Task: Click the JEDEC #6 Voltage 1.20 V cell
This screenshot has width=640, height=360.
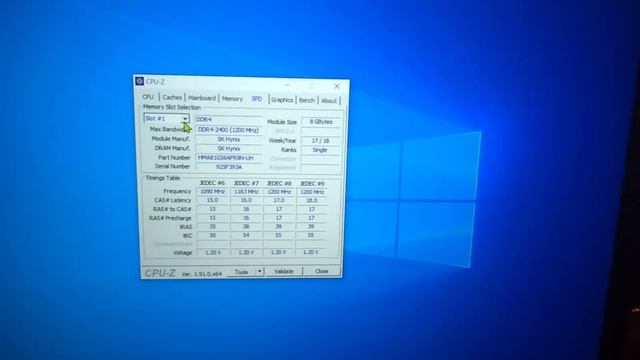Action: [213, 252]
